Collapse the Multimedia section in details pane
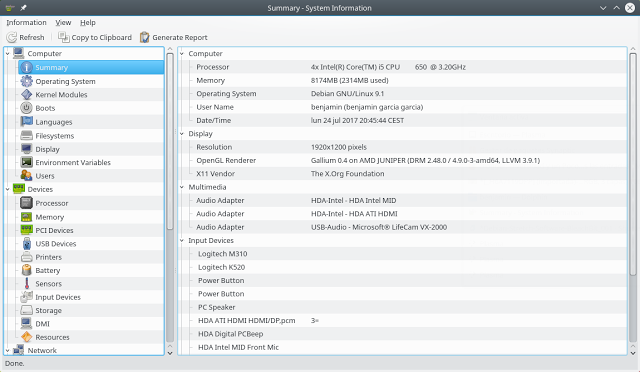Screen dimensions: 640x372 182,187
